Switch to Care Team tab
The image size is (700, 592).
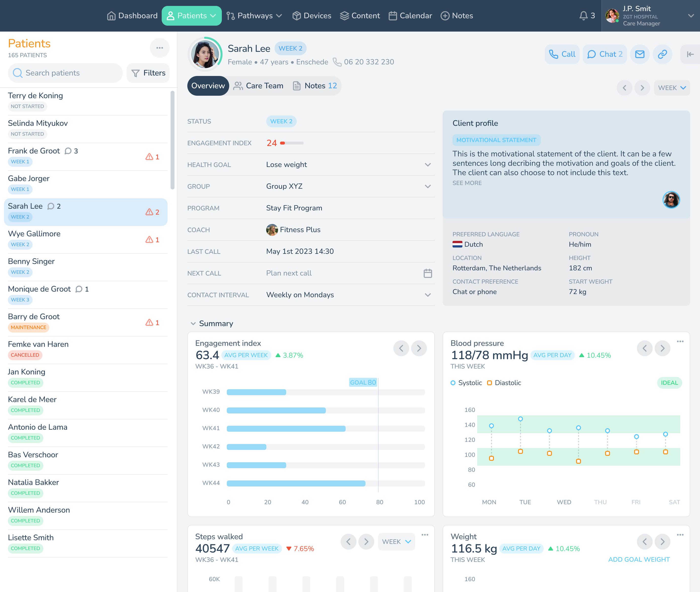coord(258,86)
